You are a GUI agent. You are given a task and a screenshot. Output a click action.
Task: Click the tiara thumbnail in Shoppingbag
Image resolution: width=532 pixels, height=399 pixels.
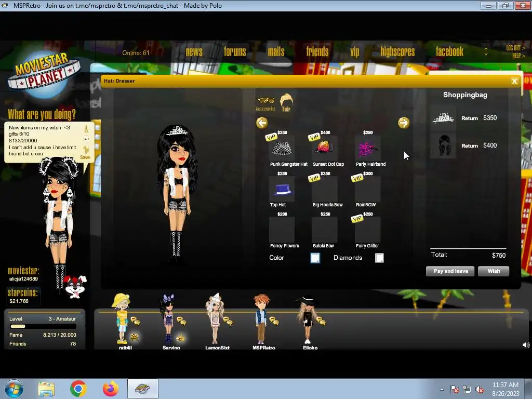point(443,118)
